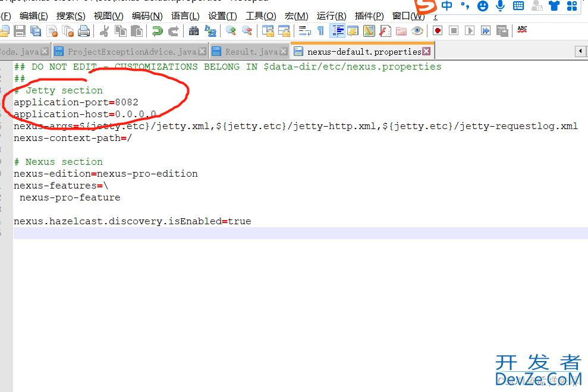Toggle Sogou punctuation mode
This screenshot has height=392, width=588.
465,5
